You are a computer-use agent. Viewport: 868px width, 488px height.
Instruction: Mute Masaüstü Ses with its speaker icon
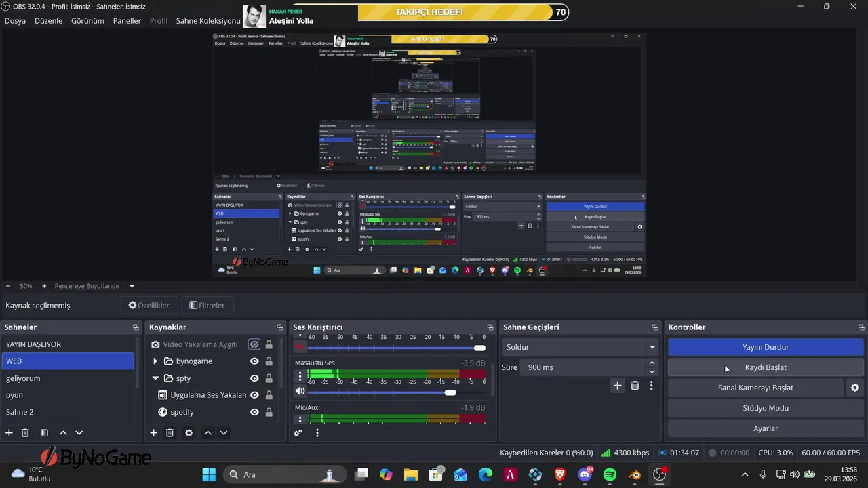(x=300, y=391)
